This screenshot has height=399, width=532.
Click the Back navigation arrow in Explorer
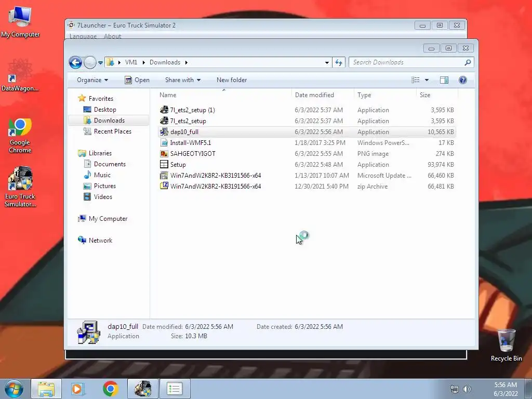point(75,62)
